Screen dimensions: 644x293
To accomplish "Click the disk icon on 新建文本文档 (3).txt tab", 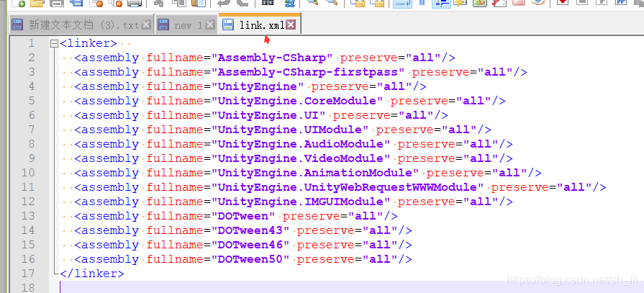I will 17,24.
